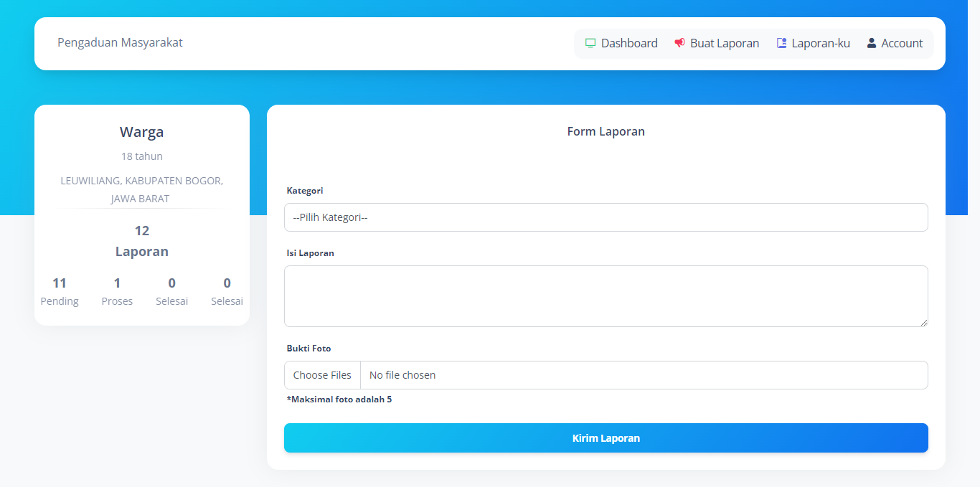Go to Buat Laporan text in navbar

[x=725, y=43]
